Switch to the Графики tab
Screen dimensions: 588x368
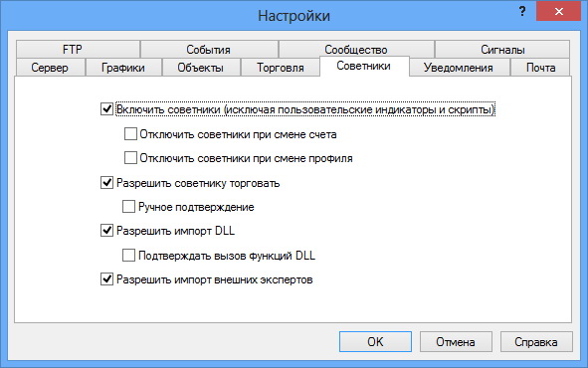click(123, 68)
